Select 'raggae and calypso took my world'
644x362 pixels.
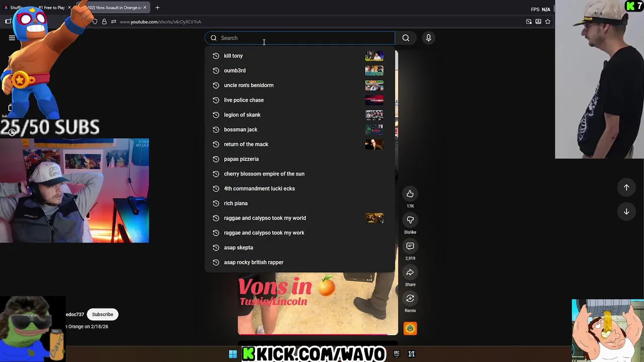point(300,218)
